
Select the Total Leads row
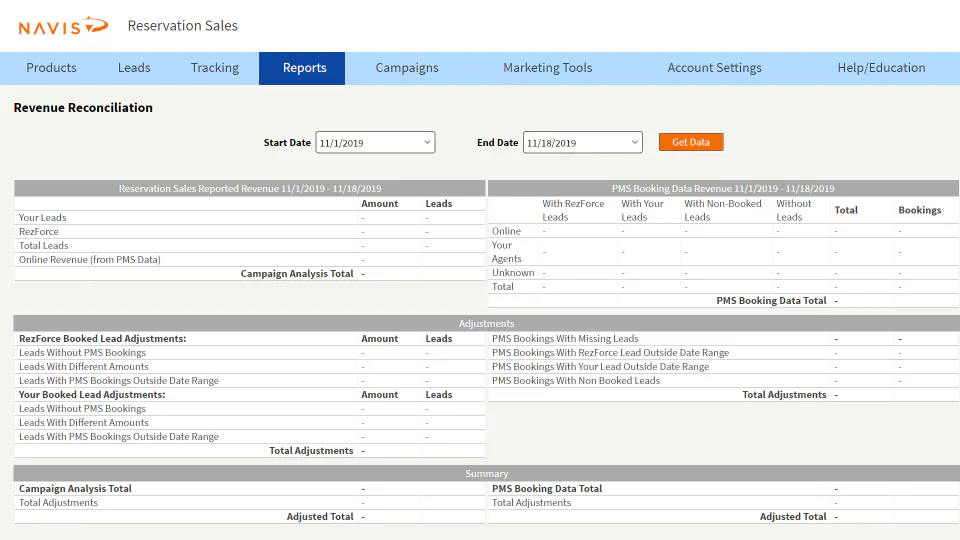pyautogui.click(x=250, y=246)
